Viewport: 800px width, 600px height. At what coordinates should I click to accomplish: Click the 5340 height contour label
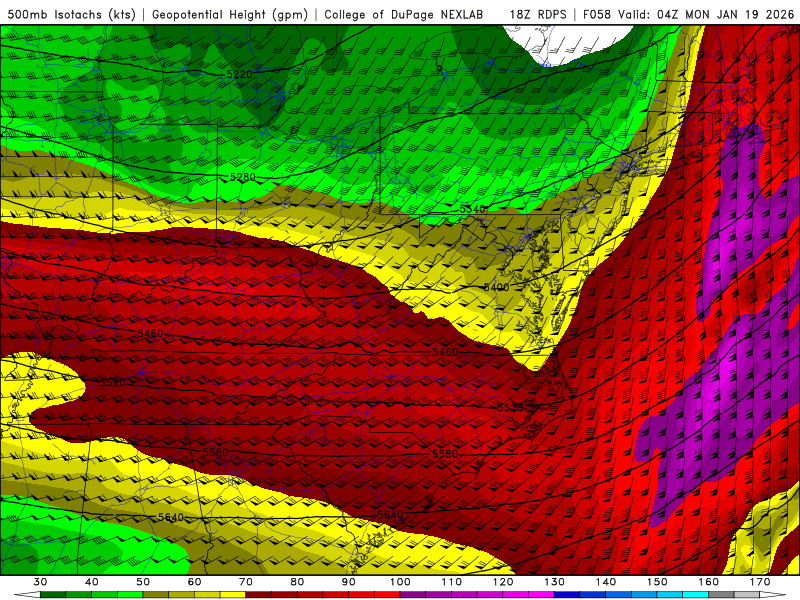coord(472,209)
